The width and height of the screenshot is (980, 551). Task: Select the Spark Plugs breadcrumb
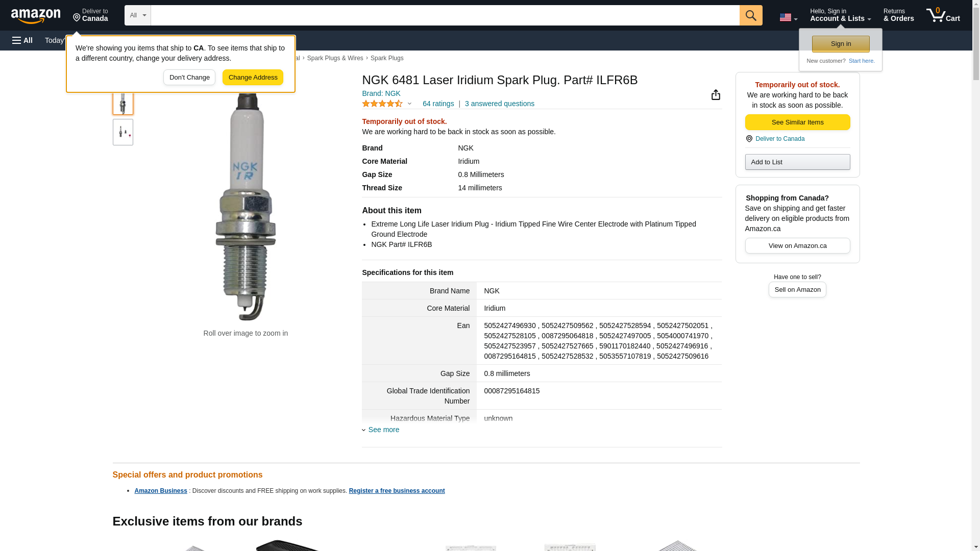[386, 58]
